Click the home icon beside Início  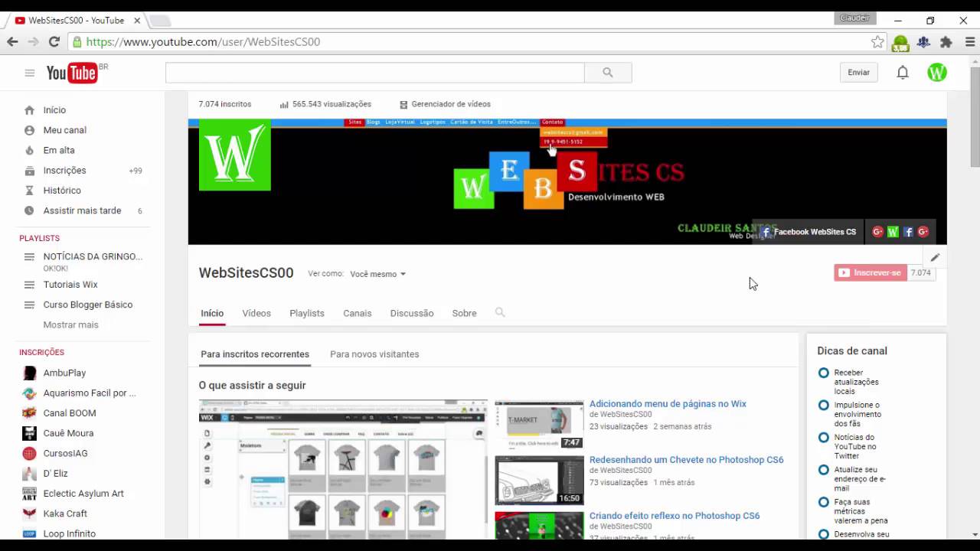[x=29, y=110]
